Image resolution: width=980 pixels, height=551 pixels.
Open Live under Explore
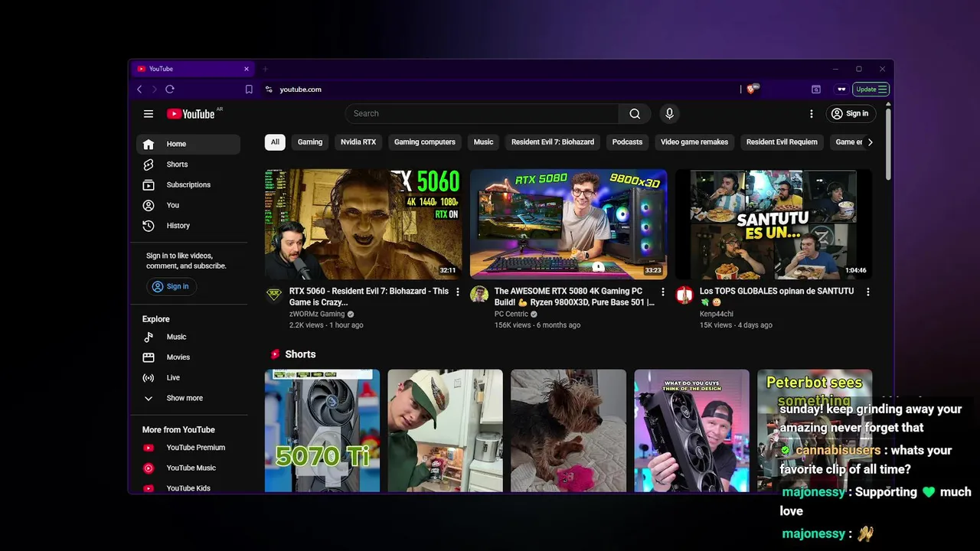coord(188,377)
